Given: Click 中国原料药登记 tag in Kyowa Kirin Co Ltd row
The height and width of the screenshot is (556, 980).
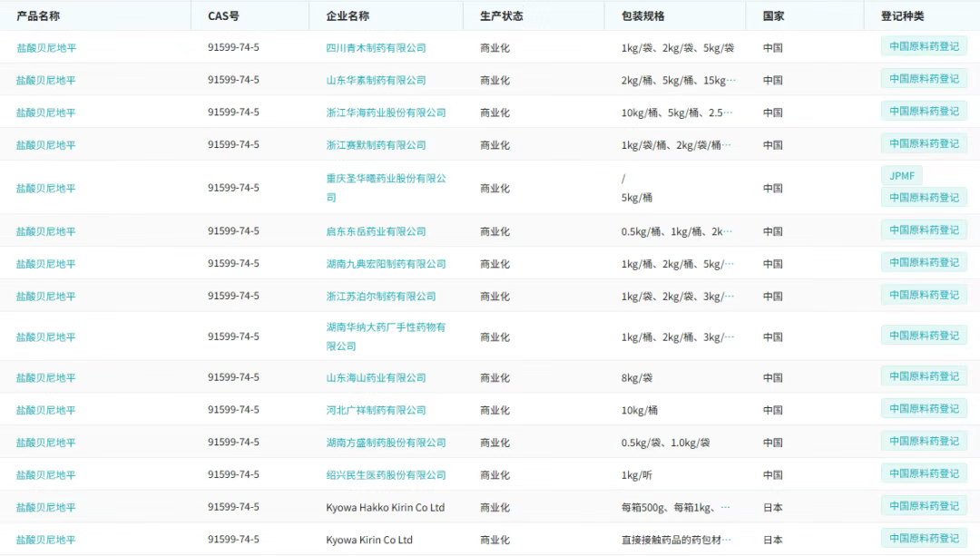Looking at the screenshot, I should 924,539.
